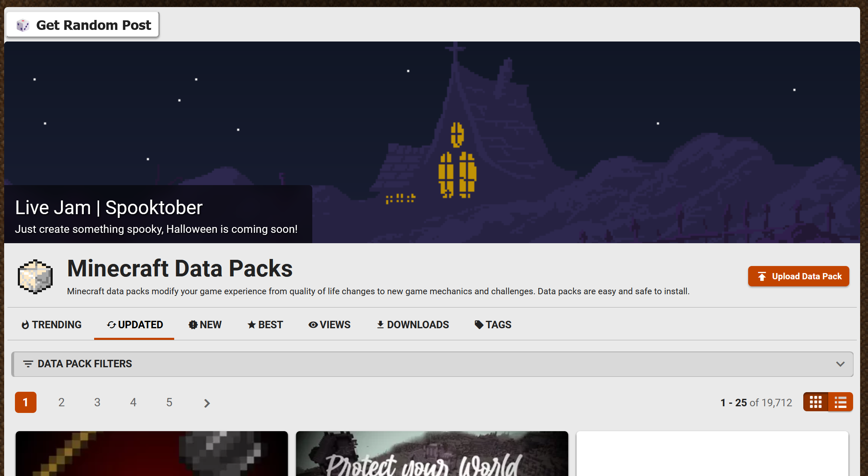Viewport: 868px width, 476px height.
Task: Click the star icon on Best
Action: coord(251,325)
